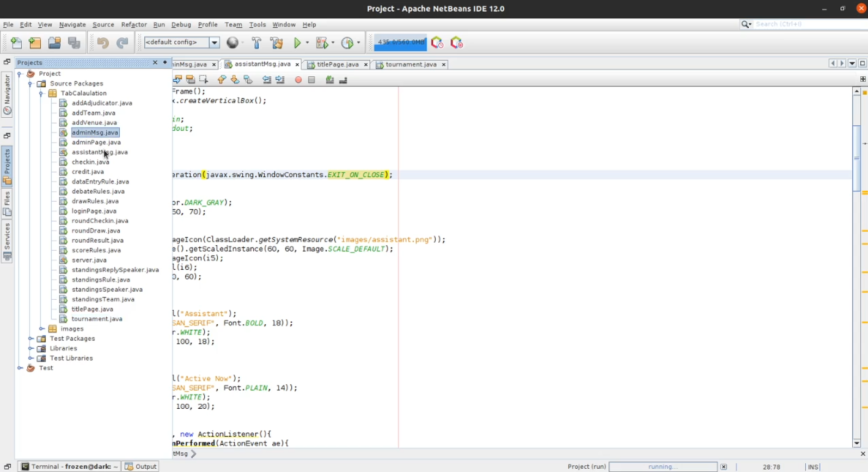
Task: Select server.java in Projects tree
Action: (x=89, y=260)
